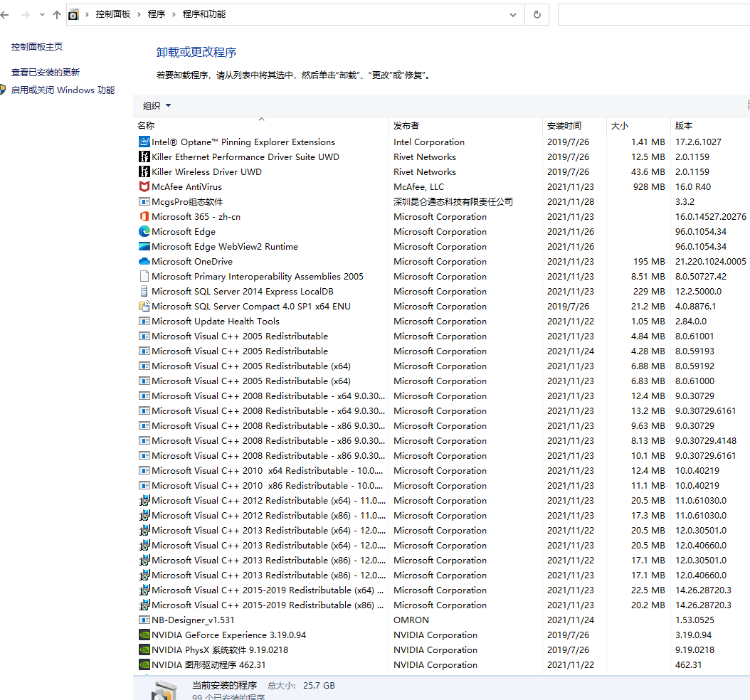Sort by 安装时间 column header
Screen dimensions: 750x700
[564, 126]
